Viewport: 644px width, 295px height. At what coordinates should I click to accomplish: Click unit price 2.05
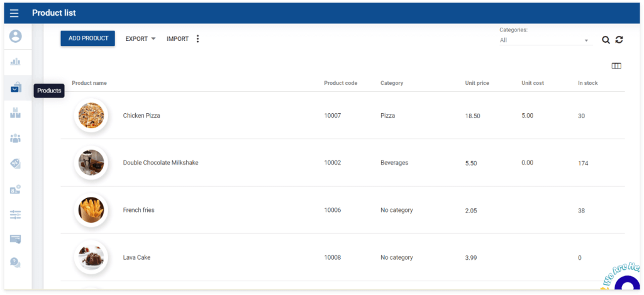(x=470, y=210)
